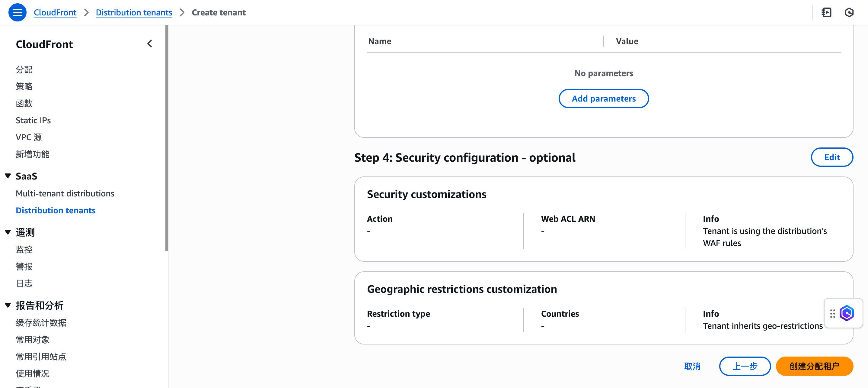Collapse the SaaS section

[8, 176]
